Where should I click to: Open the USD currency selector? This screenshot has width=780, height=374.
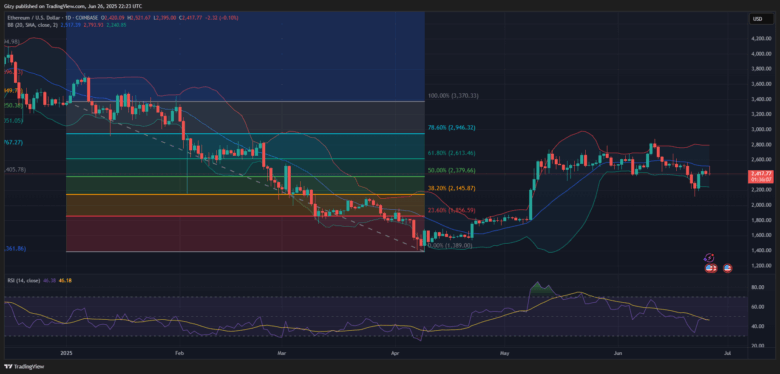click(x=758, y=19)
